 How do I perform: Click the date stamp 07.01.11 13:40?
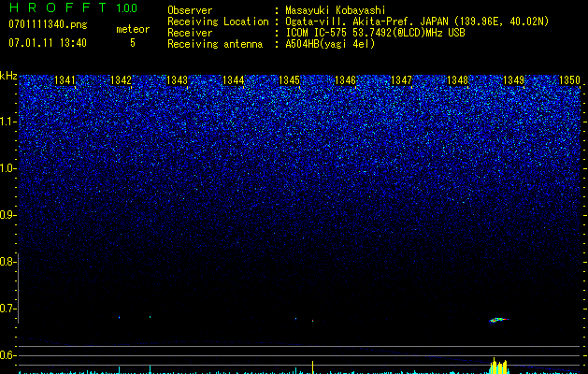[48, 43]
